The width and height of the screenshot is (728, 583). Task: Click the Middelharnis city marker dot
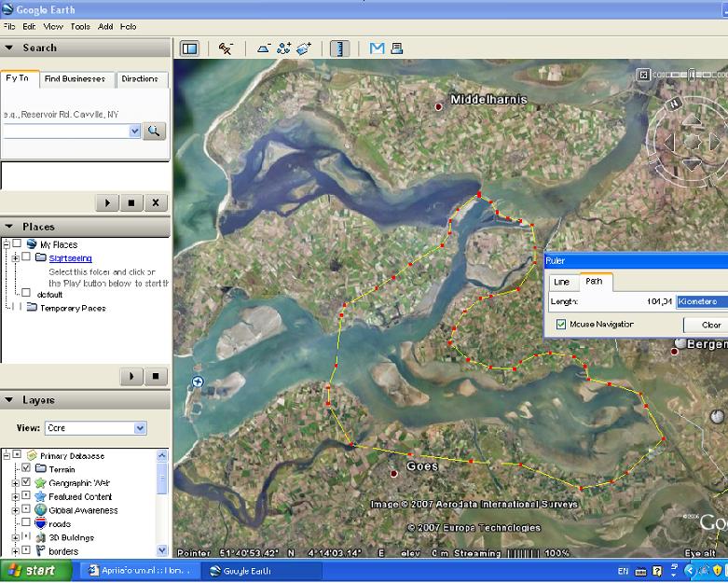coord(438,107)
